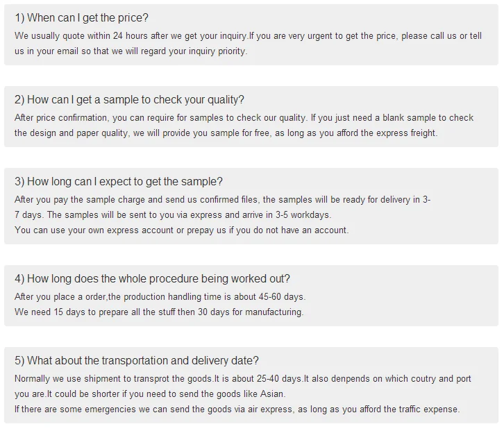Click the sentence 'Normally we use shipment to transprot'

click(114, 379)
